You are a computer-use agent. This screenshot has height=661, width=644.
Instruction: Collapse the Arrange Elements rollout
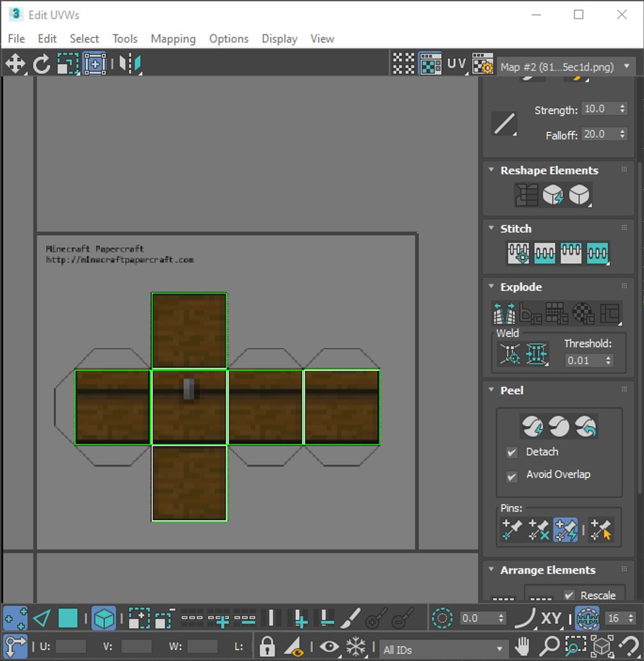coord(491,570)
